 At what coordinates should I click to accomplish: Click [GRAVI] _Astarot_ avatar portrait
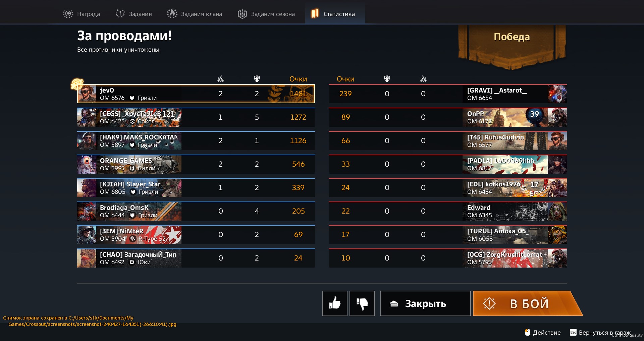point(557,94)
